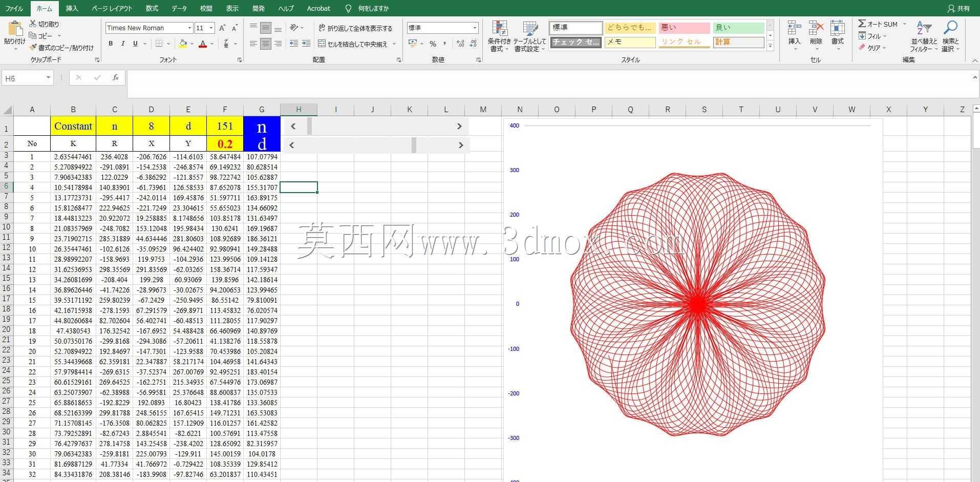
Task: Toggle Bold formatting
Action: (x=111, y=44)
